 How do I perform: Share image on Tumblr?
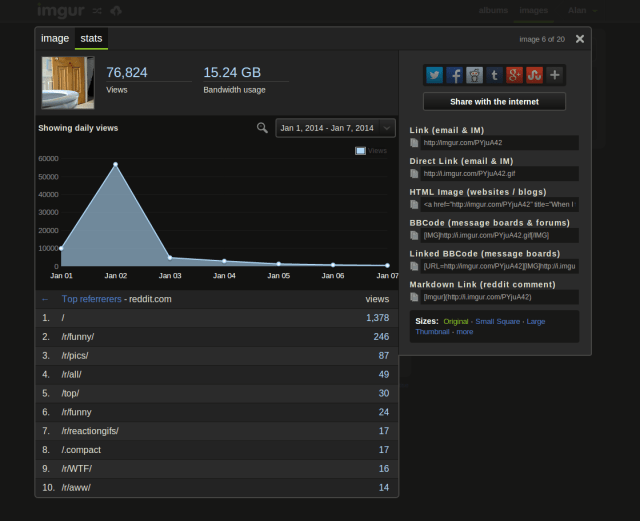pyautogui.click(x=494, y=75)
